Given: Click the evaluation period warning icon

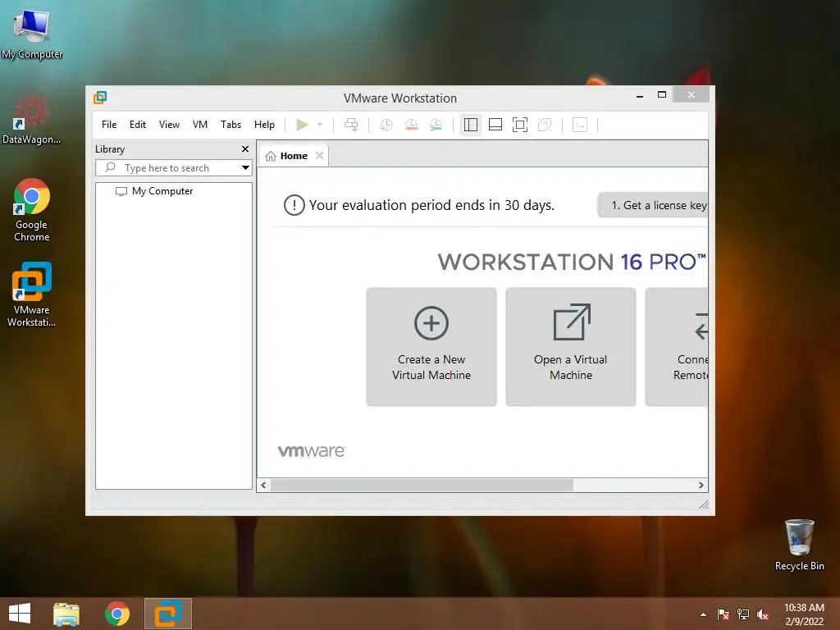Looking at the screenshot, I should (294, 205).
